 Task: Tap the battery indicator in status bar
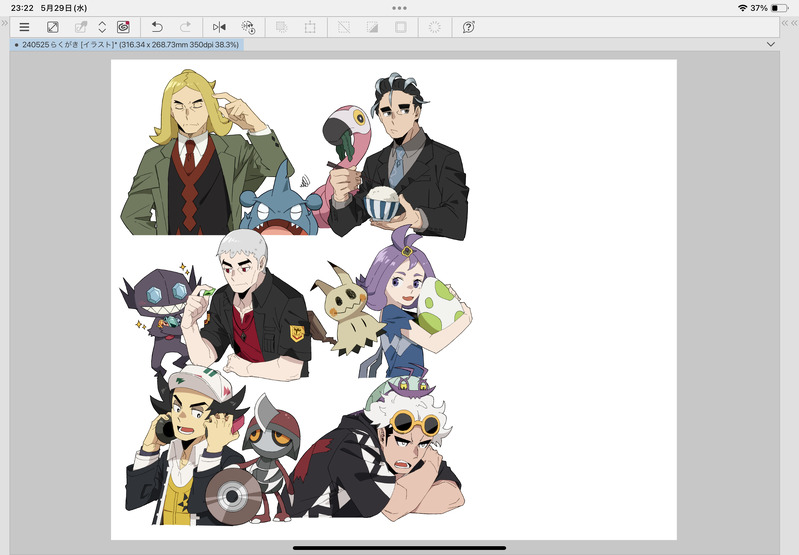pos(778,8)
